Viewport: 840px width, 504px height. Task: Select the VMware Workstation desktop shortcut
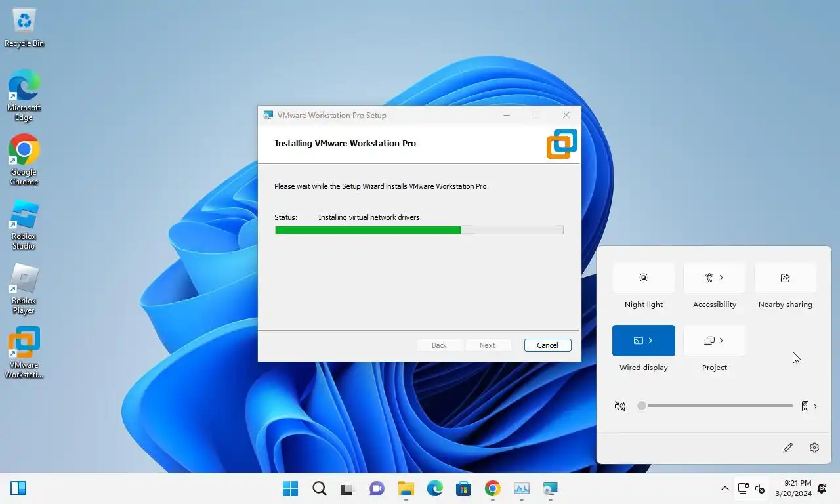coord(24,352)
